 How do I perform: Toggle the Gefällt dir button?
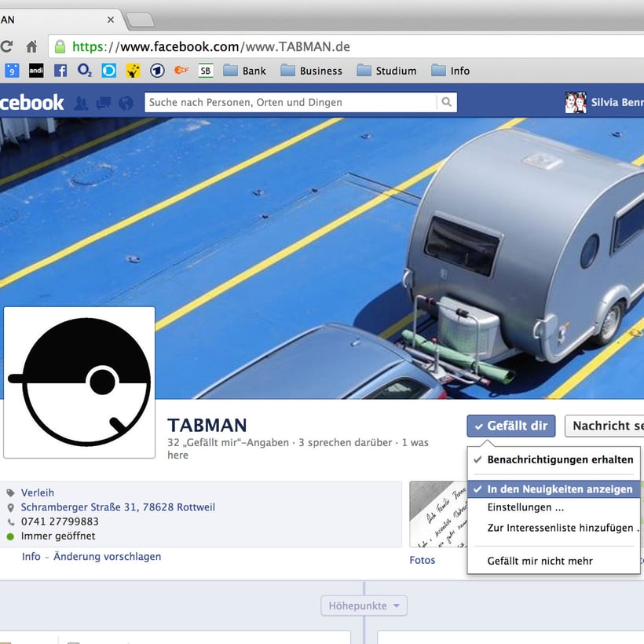(x=510, y=426)
